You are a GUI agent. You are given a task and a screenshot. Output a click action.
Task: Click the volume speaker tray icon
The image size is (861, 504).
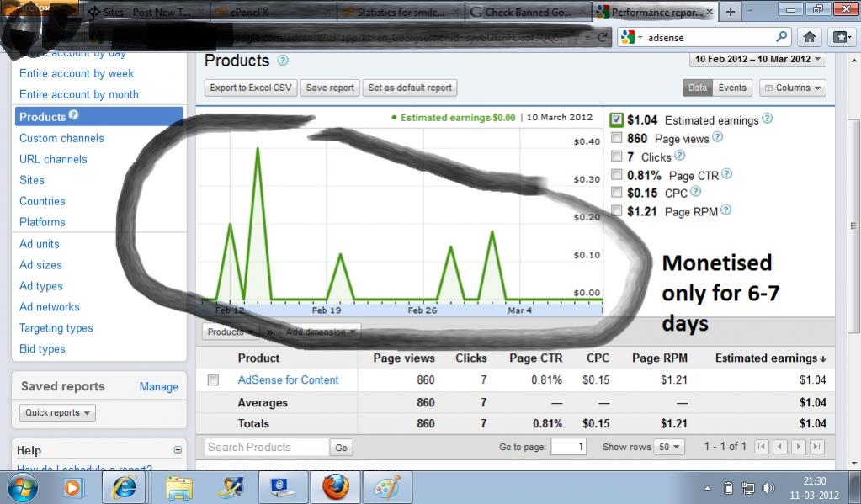pyautogui.click(x=768, y=487)
